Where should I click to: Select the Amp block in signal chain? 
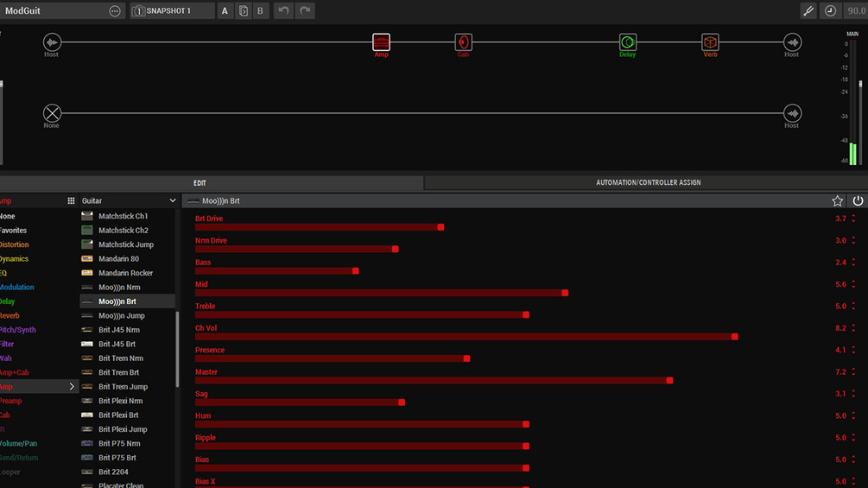click(x=381, y=42)
